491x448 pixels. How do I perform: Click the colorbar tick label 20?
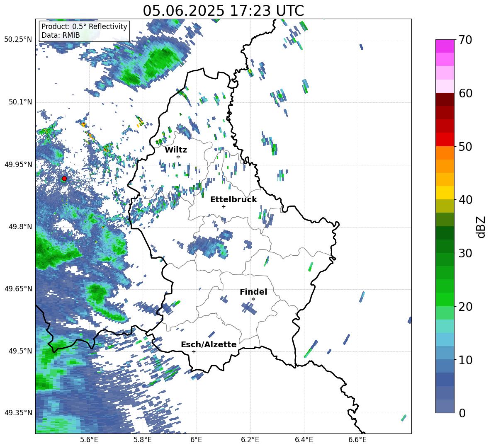465,307
